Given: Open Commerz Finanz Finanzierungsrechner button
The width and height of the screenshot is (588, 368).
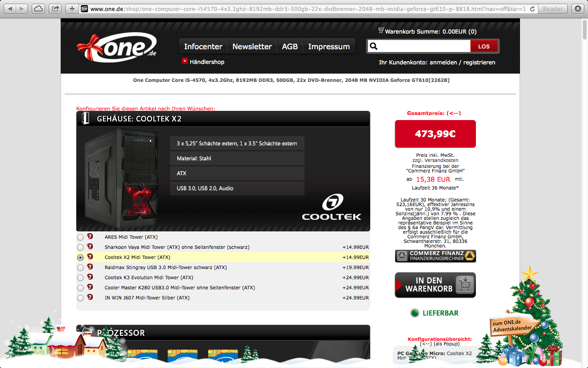Looking at the screenshot, I should click(435, 256).
